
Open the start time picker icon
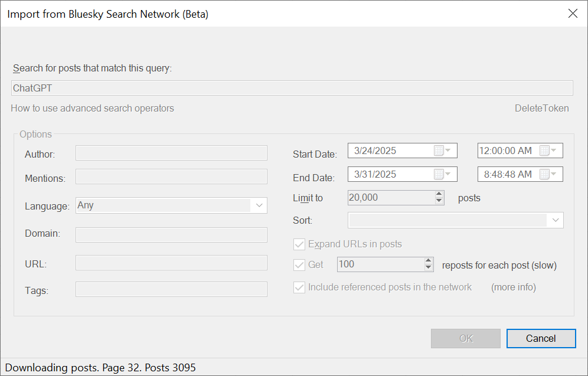[x=548, y=151]
